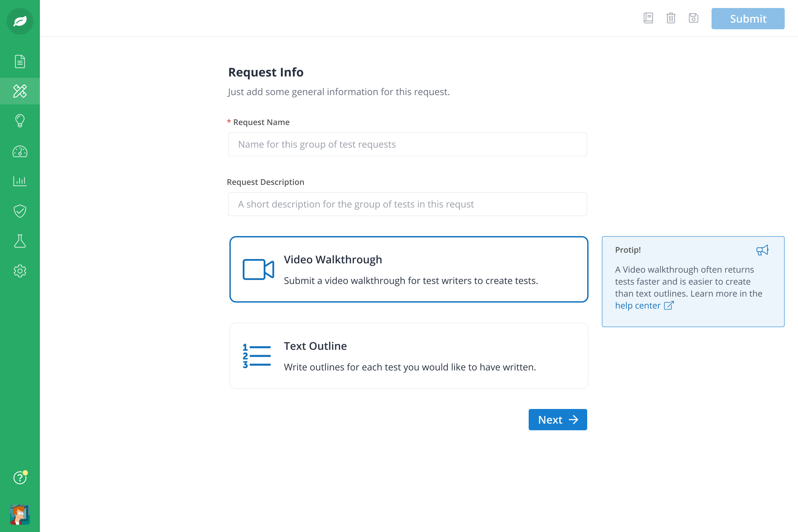Click the Request Description input field
Viewport: 798px width, 532px height.
pos(407,203)
